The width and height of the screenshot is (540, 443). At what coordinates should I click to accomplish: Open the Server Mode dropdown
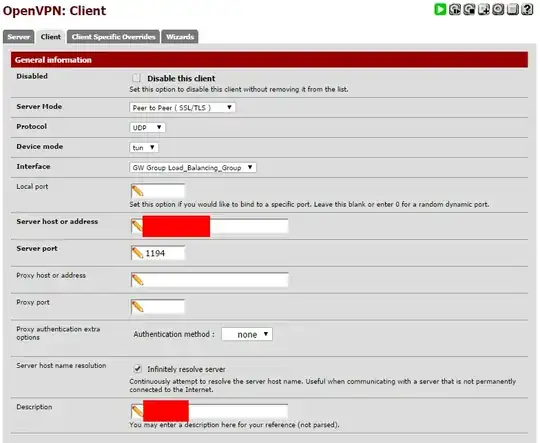point(183,107)
